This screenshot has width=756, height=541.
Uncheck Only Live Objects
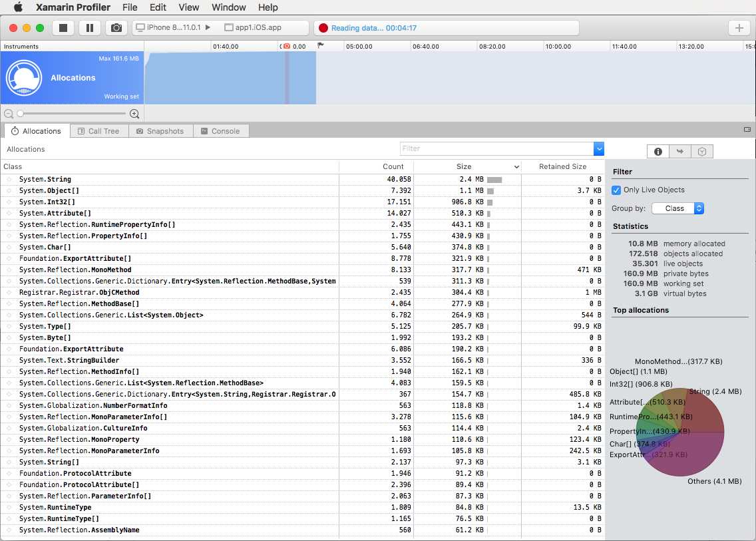616,190
